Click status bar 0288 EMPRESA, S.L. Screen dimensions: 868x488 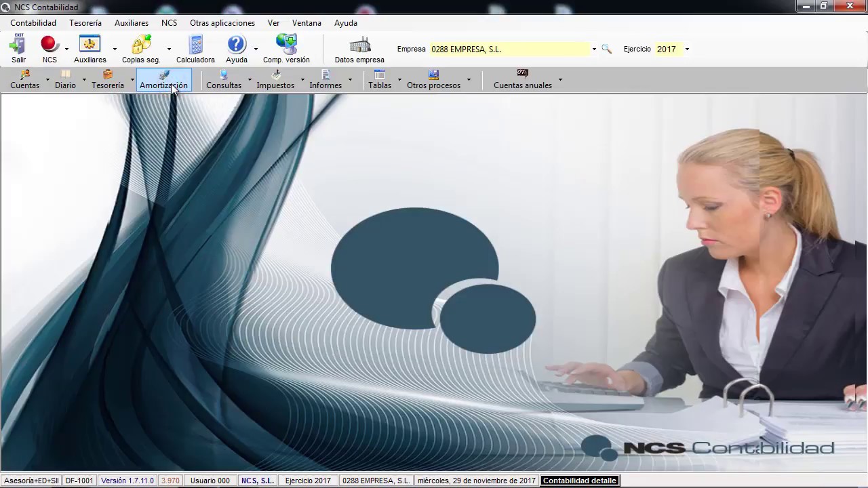[x=376, y=481]
